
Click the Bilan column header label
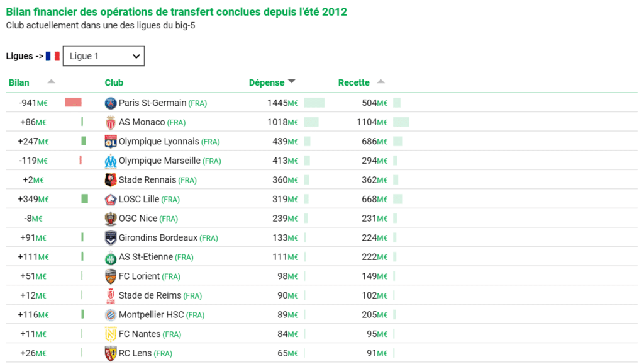click(19, 82)
